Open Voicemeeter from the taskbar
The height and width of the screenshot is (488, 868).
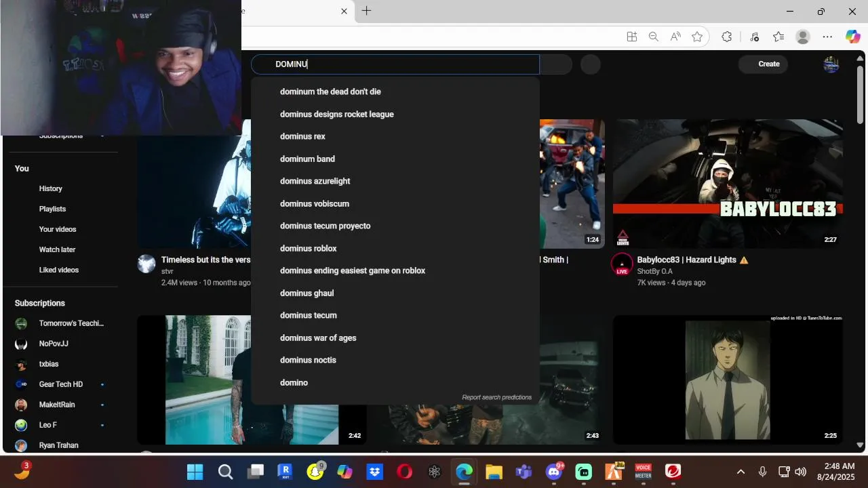(643, 471)
